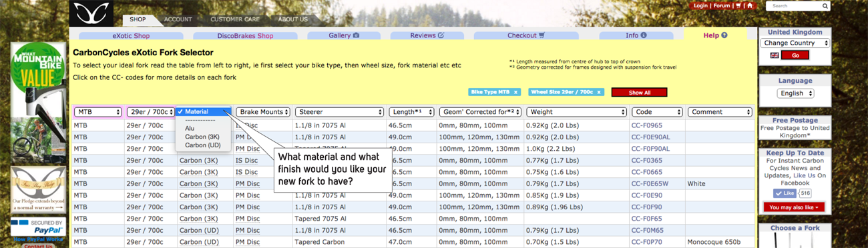Open the SHOP tab
This screenshot has height=248, width=868.
tap(138, 19)
